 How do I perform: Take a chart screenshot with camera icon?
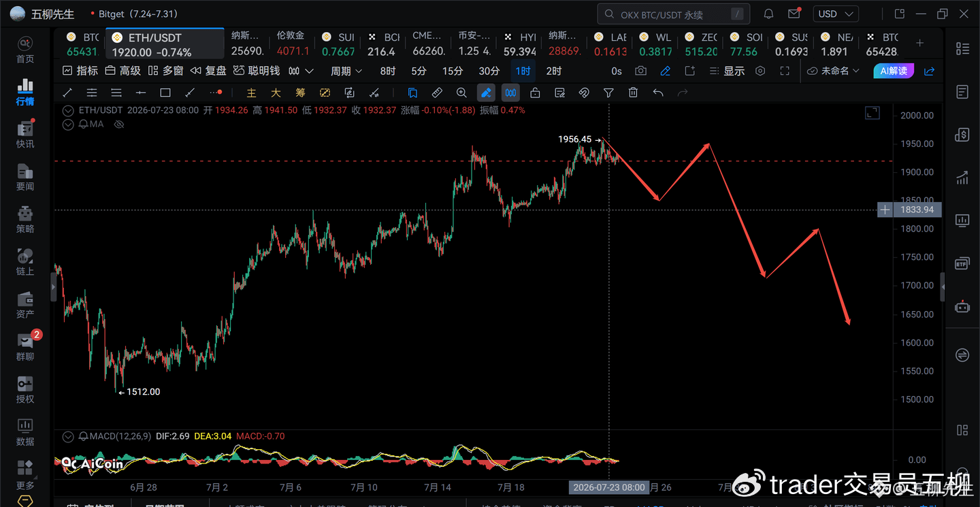[640, 71]
